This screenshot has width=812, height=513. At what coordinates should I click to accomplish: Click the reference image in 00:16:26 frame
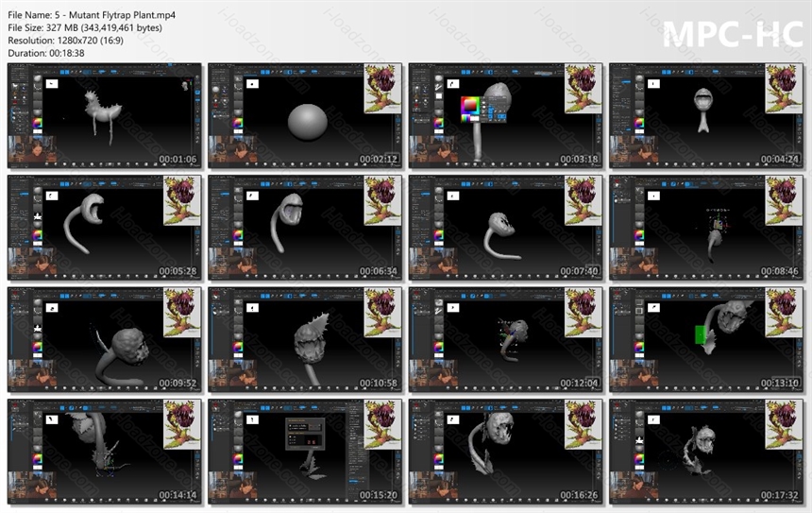pos(584,424)
